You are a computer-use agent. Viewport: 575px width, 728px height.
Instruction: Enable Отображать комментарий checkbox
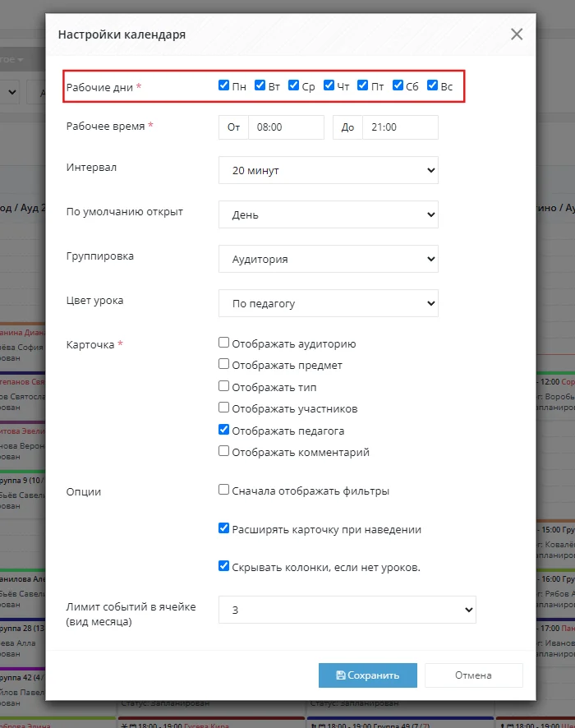[x=223, y=451]
